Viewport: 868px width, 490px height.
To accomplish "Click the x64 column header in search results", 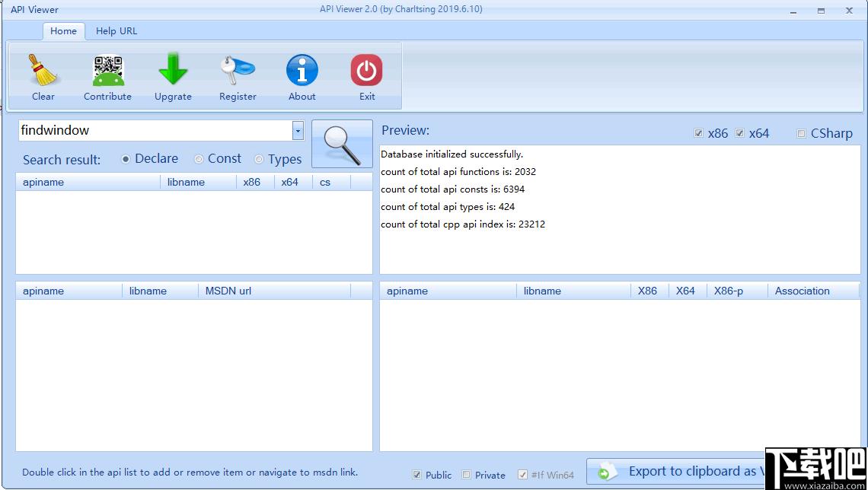I will [293, 182].
